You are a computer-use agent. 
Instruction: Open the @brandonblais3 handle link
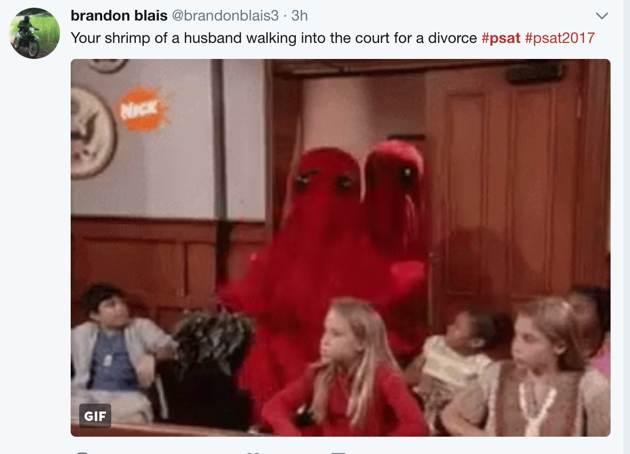pyautogui.click(x=225, y=16)
